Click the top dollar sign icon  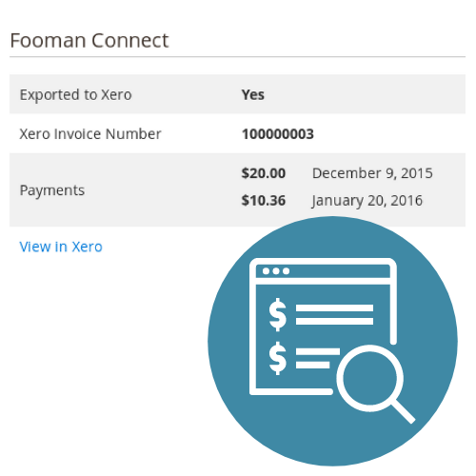[x=278, y=314]
